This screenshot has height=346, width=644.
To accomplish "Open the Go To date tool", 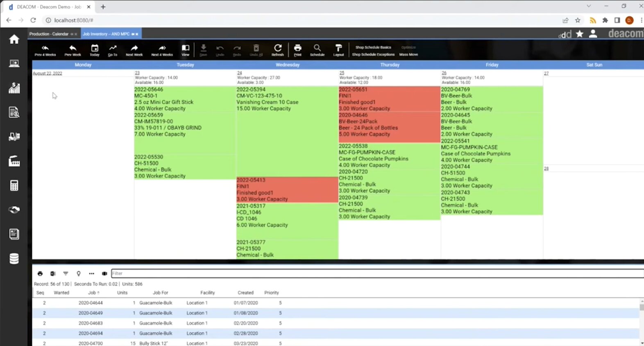I will [x=113, y=50].
